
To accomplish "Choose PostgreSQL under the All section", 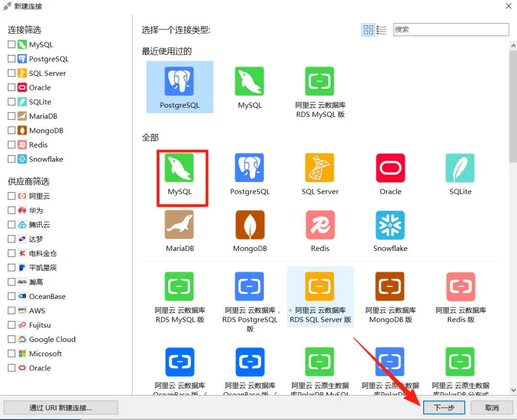I will click(x=249, y=173).
